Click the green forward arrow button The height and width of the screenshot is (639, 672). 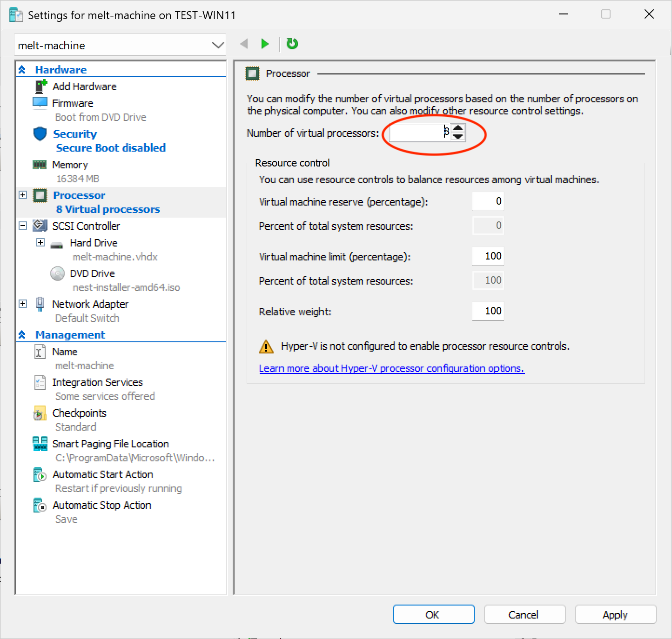265,44
